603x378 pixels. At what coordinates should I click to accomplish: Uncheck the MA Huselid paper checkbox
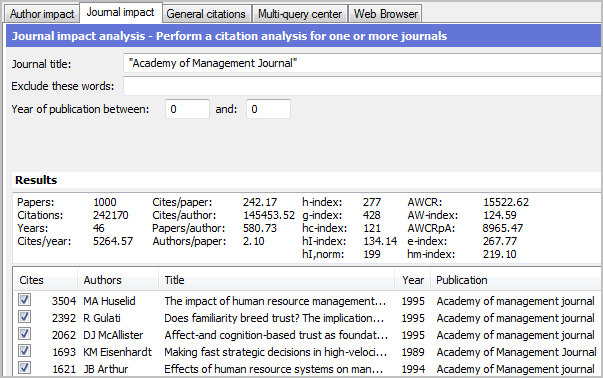coord(25,300)
